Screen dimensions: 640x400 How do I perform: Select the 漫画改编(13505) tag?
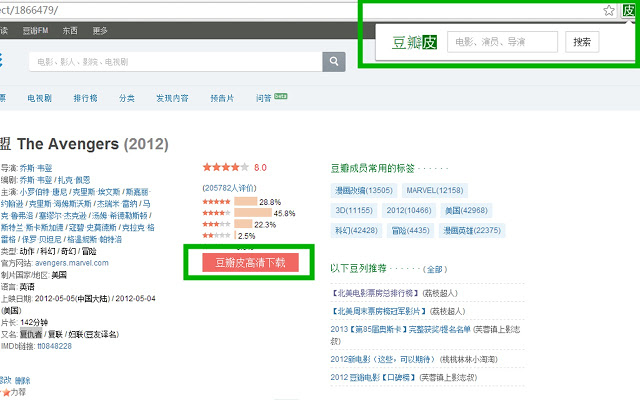coord(364,190)
